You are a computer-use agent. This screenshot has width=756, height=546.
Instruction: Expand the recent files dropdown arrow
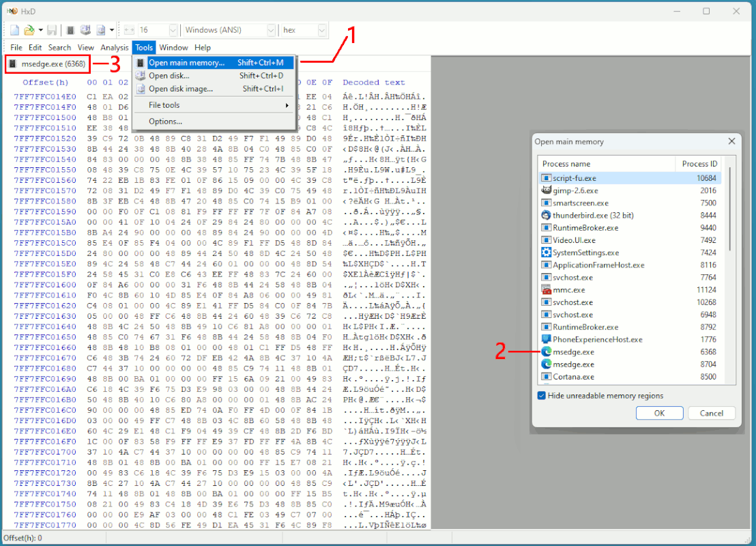40,30
